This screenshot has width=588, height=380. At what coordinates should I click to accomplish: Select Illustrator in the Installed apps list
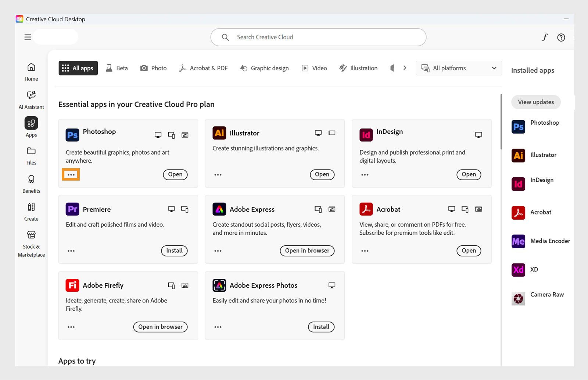tap(534, 155)
